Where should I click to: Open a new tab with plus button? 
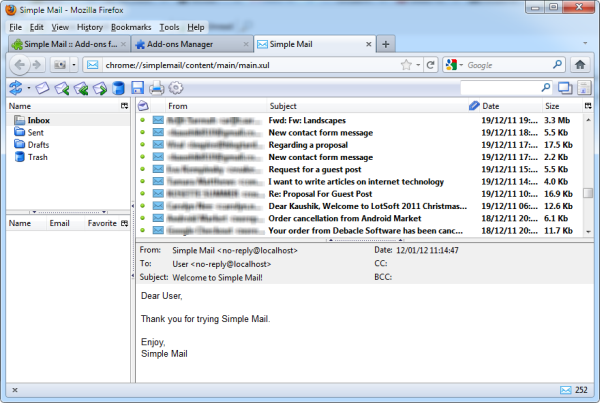pos(386,44)
